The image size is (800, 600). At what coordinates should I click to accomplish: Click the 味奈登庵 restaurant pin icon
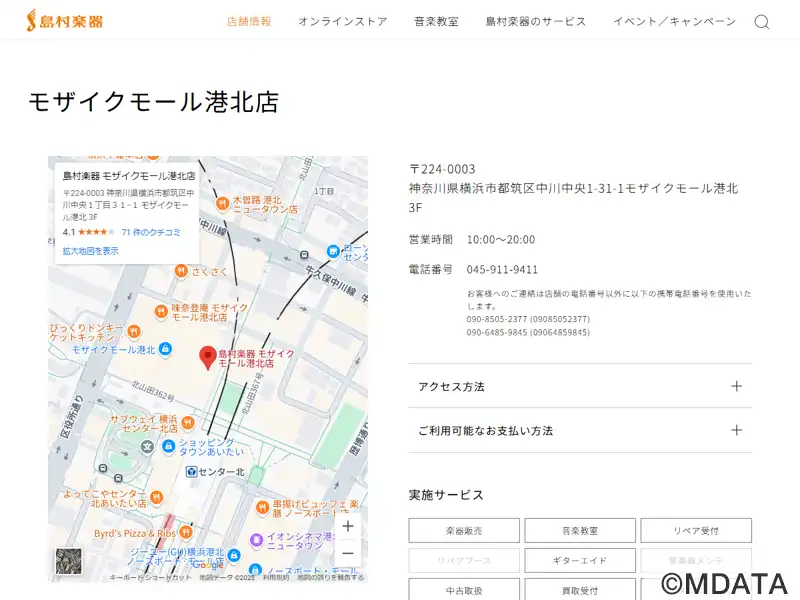point(161,311)
